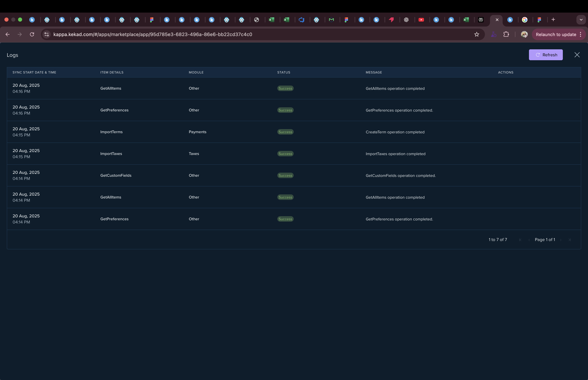Switch to the Gmail tab
Viewport: 588px width, 380px height.
pos(331,20)
